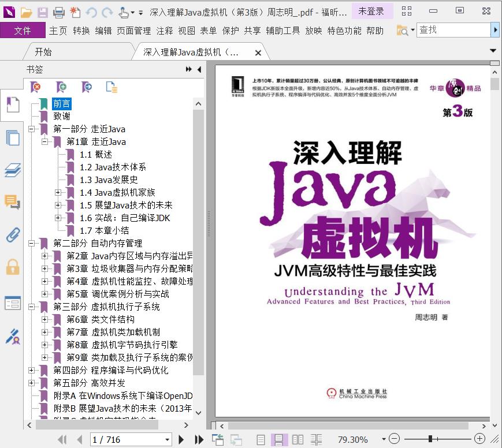Open the Comments sidebar icon
This screenshot has height=448, width=502.
[x=13, y=202]
